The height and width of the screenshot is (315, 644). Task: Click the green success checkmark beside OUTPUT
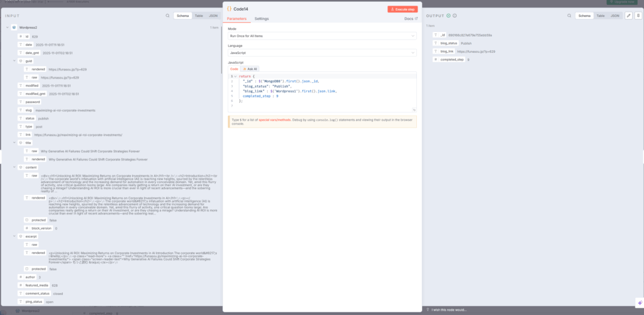point(448,15)
